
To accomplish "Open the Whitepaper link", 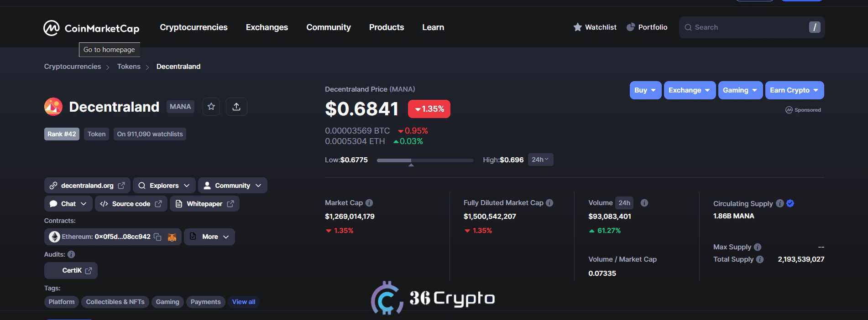I will click(x=204, y=204).
